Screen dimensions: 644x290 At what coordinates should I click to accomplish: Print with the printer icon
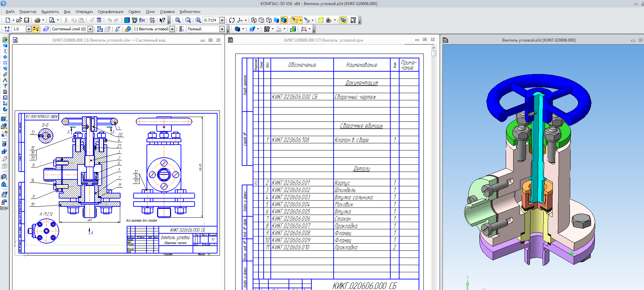pos(38,20)
